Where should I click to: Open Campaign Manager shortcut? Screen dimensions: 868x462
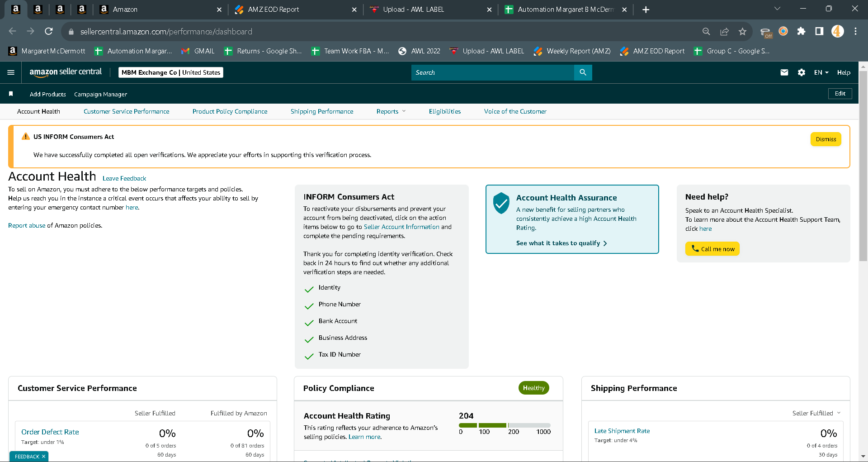100,94
